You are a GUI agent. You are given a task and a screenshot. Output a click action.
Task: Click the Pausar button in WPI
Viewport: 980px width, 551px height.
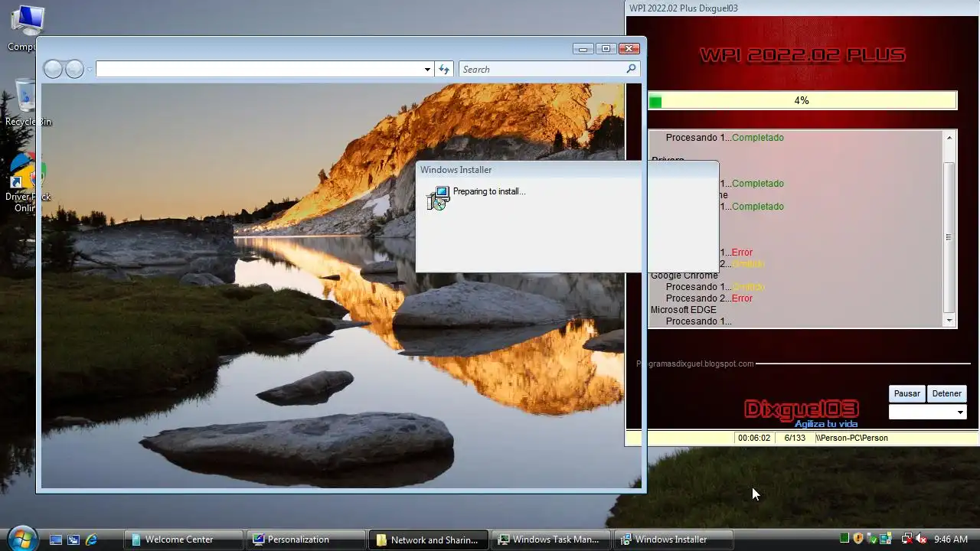point(907,393)
